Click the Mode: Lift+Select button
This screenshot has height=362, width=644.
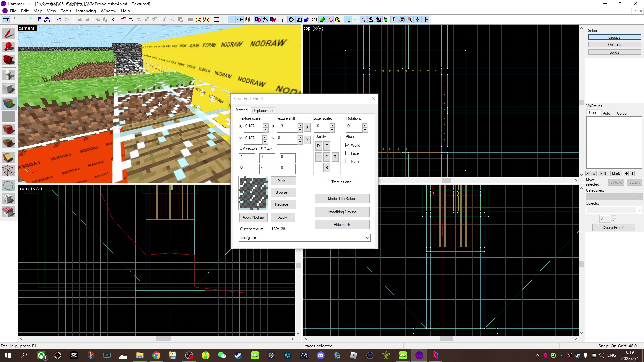click(342, 199)
